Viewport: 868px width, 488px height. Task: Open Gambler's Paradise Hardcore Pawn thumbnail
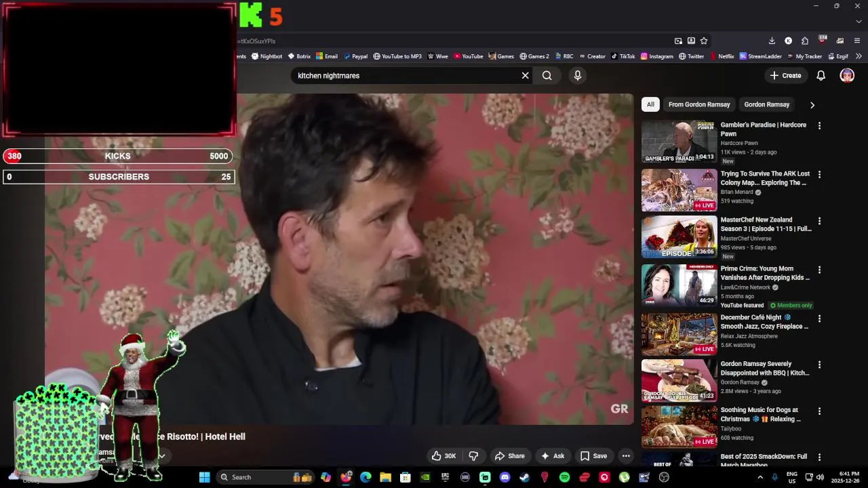point(679,142)
